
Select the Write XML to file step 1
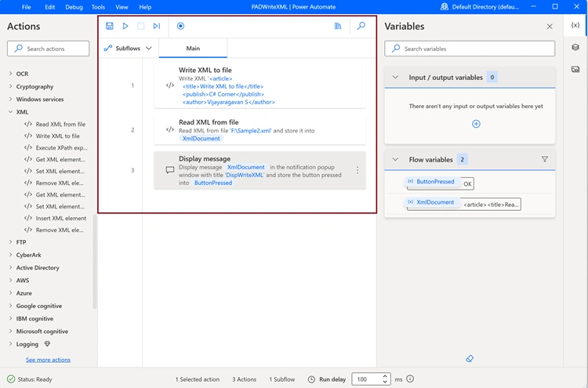(x=260, y=85)
